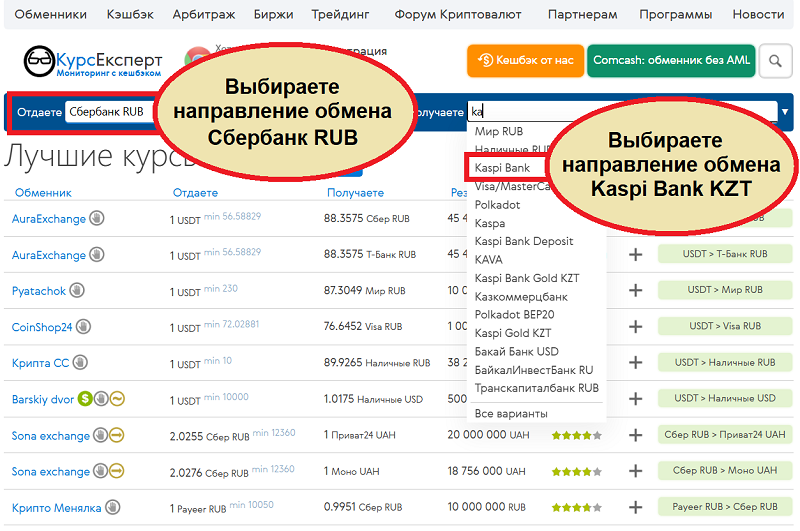Click plus icon in USDT > Visa RUB row
800x531 pixels.
(x=635, y=326)
